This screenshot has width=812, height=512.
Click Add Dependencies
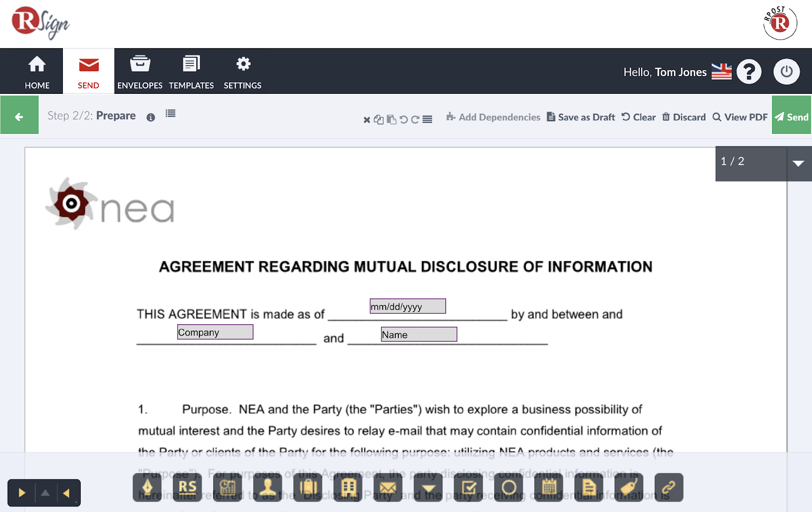pyautogui.click(x=493, y=117)
